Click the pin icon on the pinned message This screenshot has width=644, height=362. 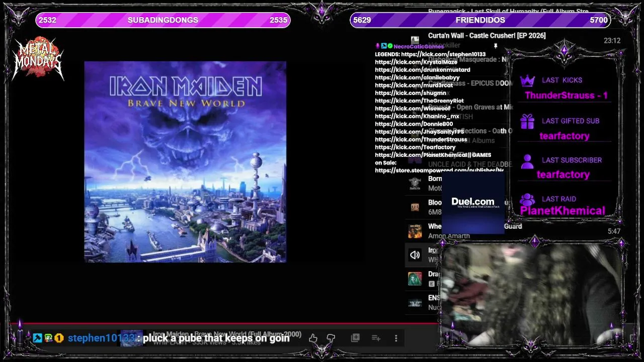(496, 46)
